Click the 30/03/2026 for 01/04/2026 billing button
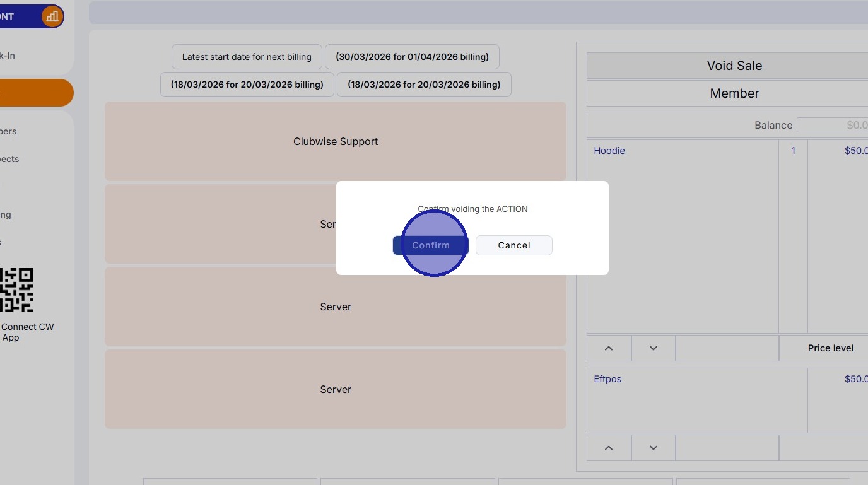The height and width of the screenshot is (485, 868). pos(412,57)
